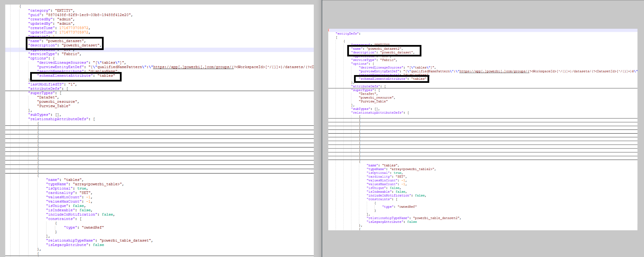This screenshot has height=257, width=644.
Task: Click the "updatedBy": "admin" line
Action: point(51,24)
